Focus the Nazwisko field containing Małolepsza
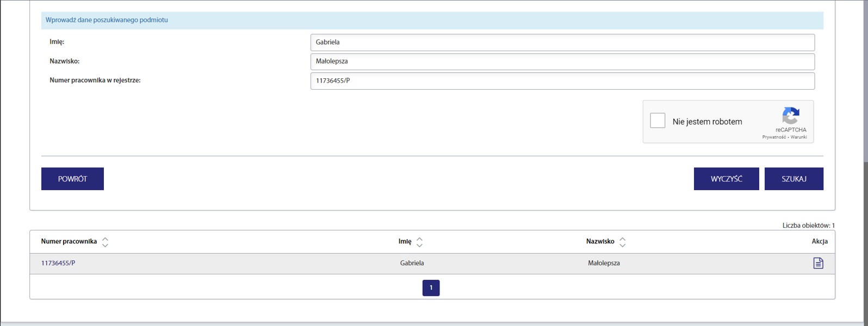This screenshot has height=326, width=868. [562, 61]
